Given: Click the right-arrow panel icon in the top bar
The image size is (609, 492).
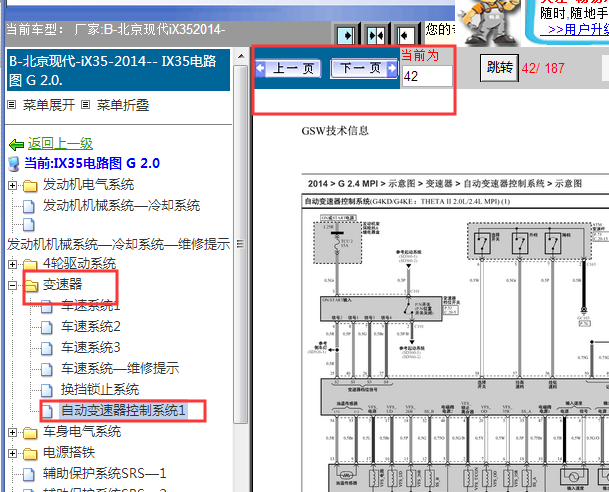Looking at the screenshot, I should click(x=346, y=36).
